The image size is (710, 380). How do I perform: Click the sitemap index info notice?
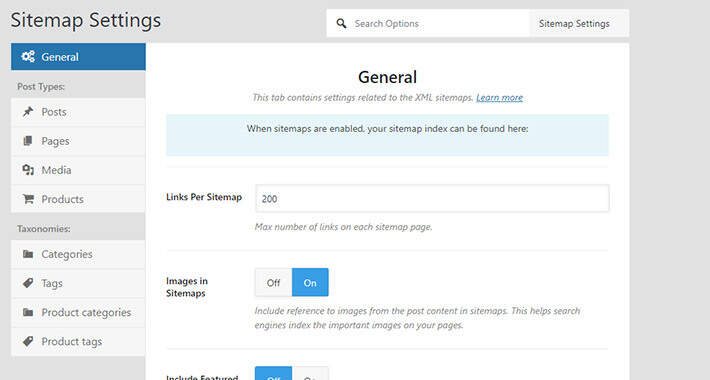tap(388, 135)
